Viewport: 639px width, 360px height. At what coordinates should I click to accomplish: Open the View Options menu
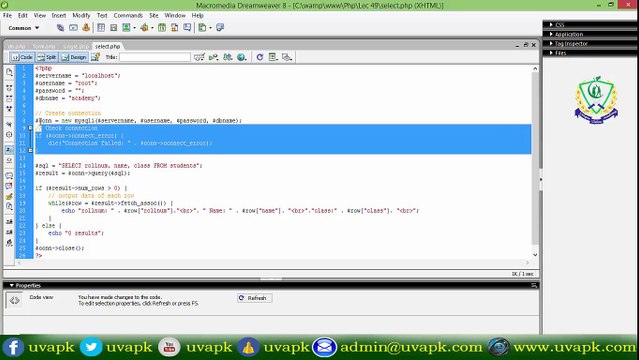pyautogui.click(x=273, y=57)
